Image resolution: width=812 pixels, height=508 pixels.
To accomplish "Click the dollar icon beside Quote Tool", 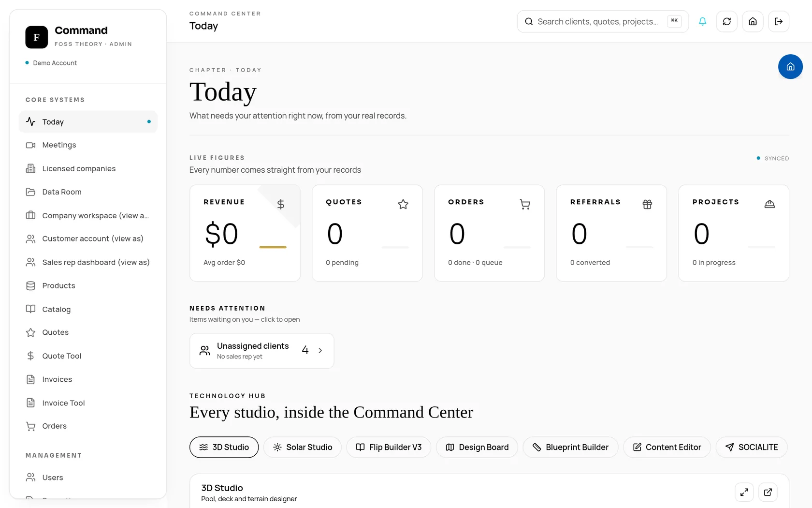I will click(30, 356).
